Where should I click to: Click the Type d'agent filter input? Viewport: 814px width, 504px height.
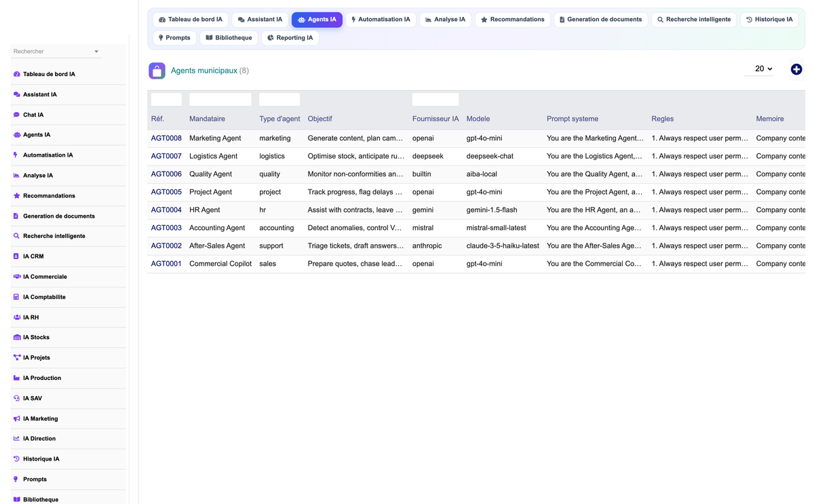click(x=279, y=100)
